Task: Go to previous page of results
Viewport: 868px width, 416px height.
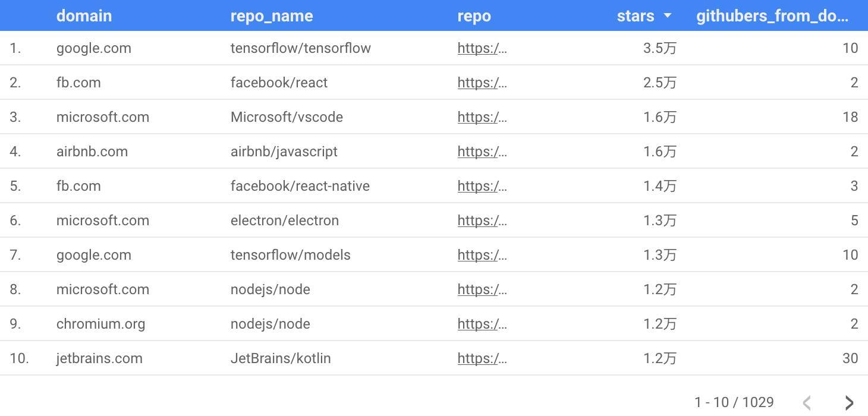Action: [x=807, y=402]
